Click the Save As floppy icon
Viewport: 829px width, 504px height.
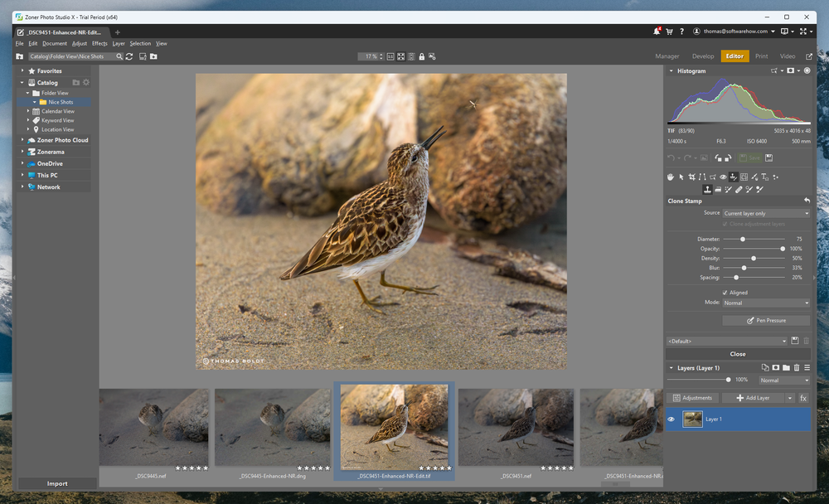[768, 157]
